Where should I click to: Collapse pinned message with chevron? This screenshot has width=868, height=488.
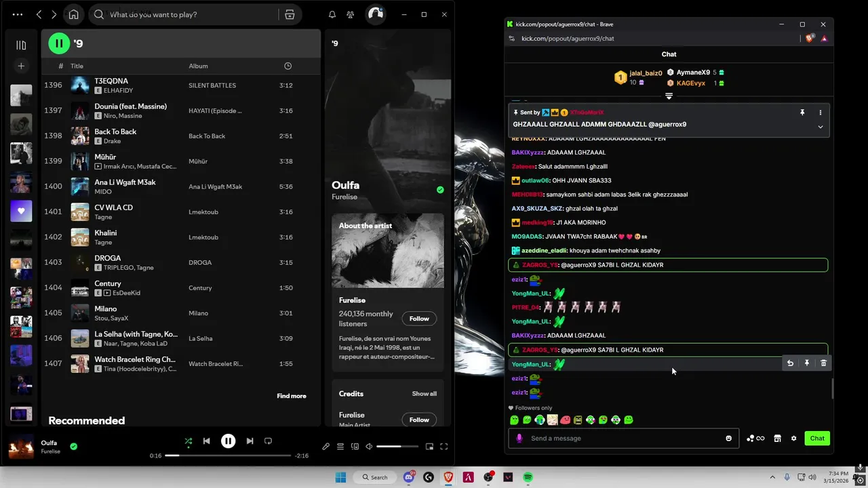(x=820, y=127)
